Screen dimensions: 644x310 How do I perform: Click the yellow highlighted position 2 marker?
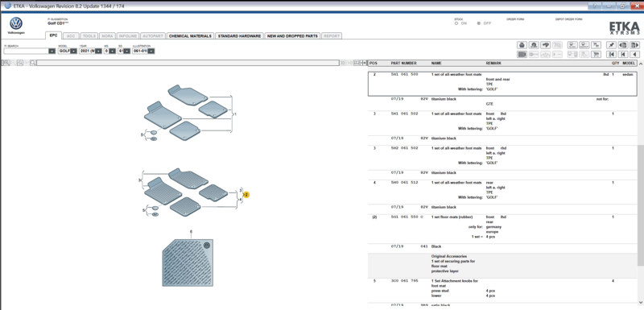tap(246, 195)
